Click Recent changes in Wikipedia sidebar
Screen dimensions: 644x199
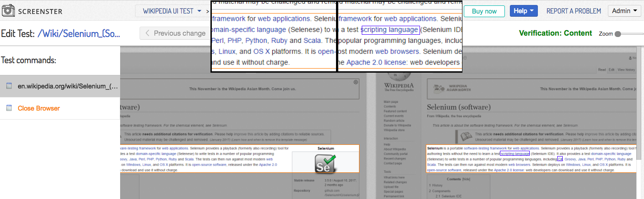click(394, 158)
